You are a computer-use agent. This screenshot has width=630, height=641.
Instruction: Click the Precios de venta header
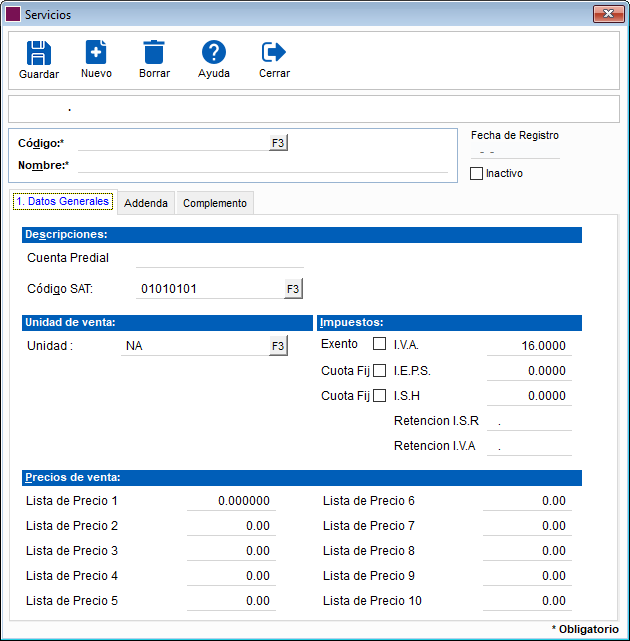coord(302,477)
